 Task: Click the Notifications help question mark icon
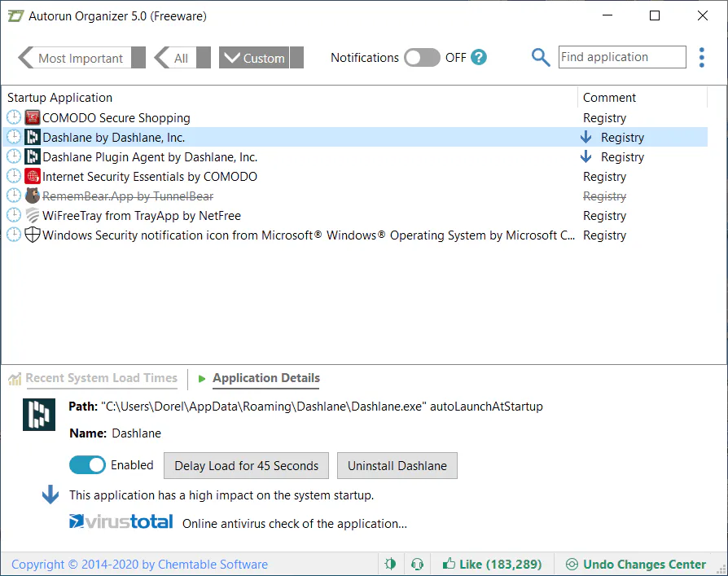click(x=479, y=58)
